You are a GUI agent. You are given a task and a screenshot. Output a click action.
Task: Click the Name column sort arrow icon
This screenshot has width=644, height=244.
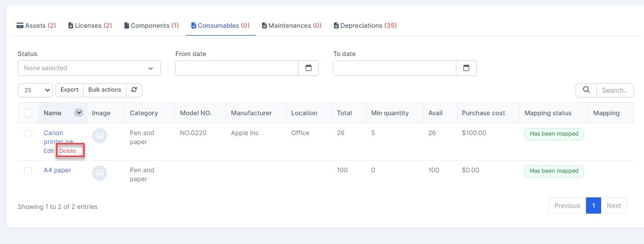(x=78, y=113)
